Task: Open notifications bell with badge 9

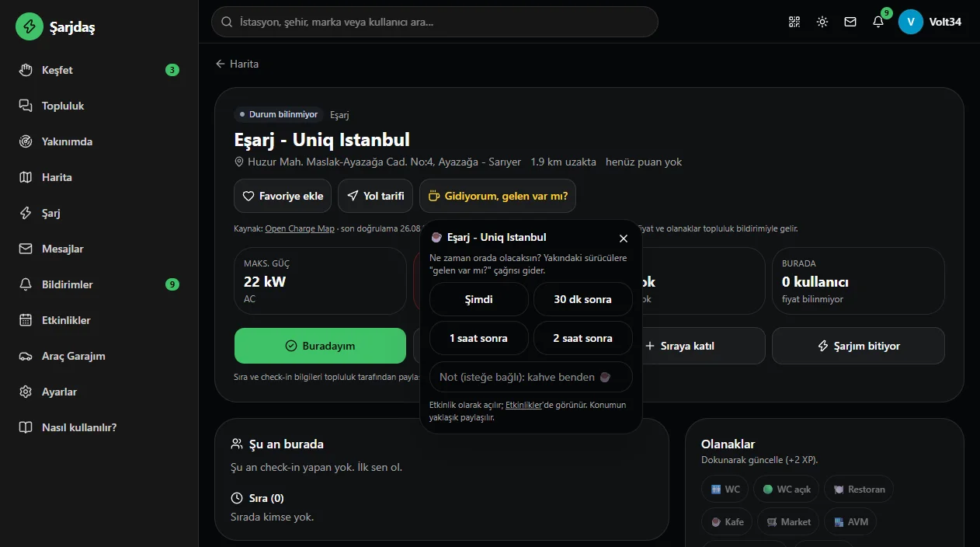Action: [x=878, y=22]
